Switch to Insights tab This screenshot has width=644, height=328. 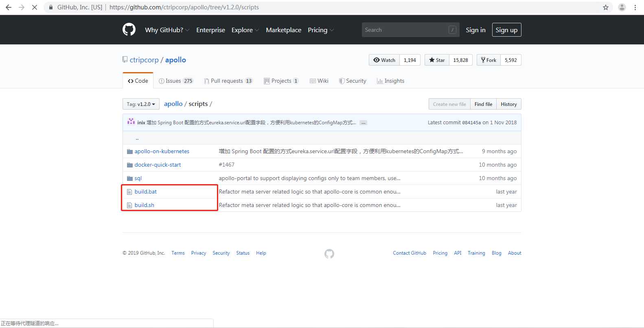click(390, 81)
